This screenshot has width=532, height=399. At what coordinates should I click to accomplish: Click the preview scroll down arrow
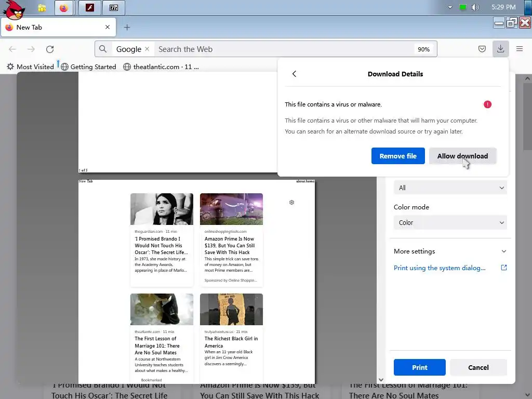coord(381,380)
